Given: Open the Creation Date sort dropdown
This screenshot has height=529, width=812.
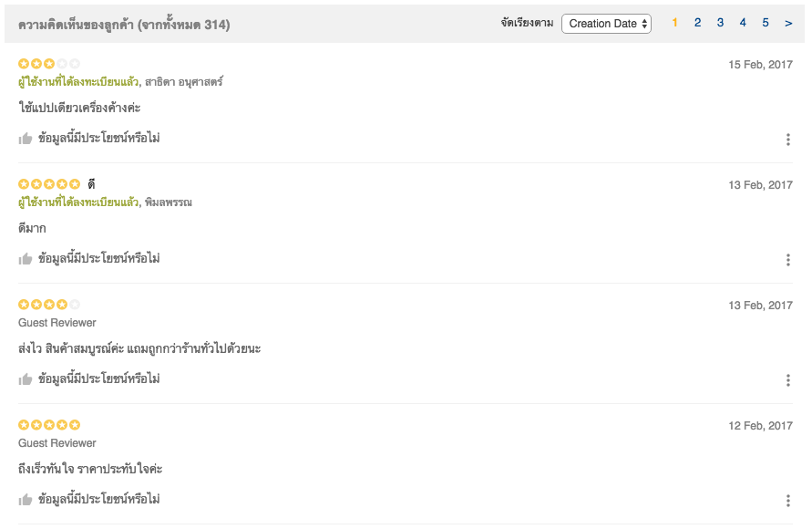Looking at the screenshot, I should (x=606, y=24).
